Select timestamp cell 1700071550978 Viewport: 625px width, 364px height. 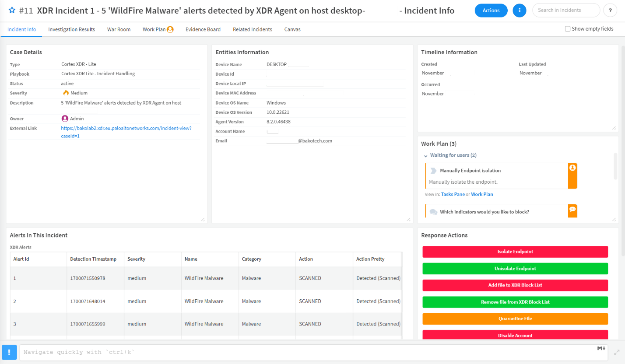(88, 278)
